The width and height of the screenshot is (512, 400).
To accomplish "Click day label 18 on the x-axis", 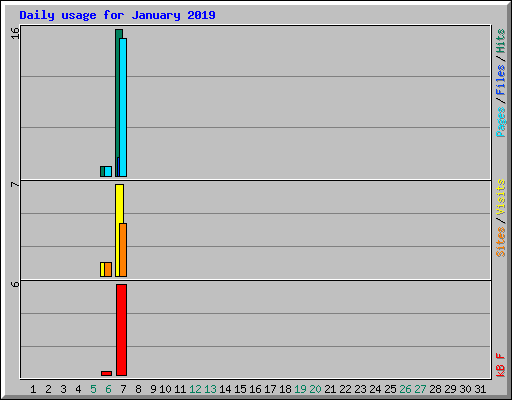I will click(x=285, y=389).
